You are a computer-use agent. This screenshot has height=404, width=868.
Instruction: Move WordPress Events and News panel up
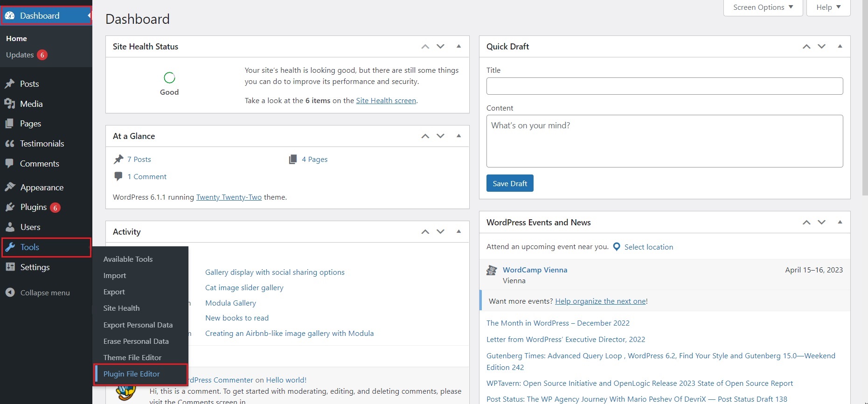tap(806, 223)
